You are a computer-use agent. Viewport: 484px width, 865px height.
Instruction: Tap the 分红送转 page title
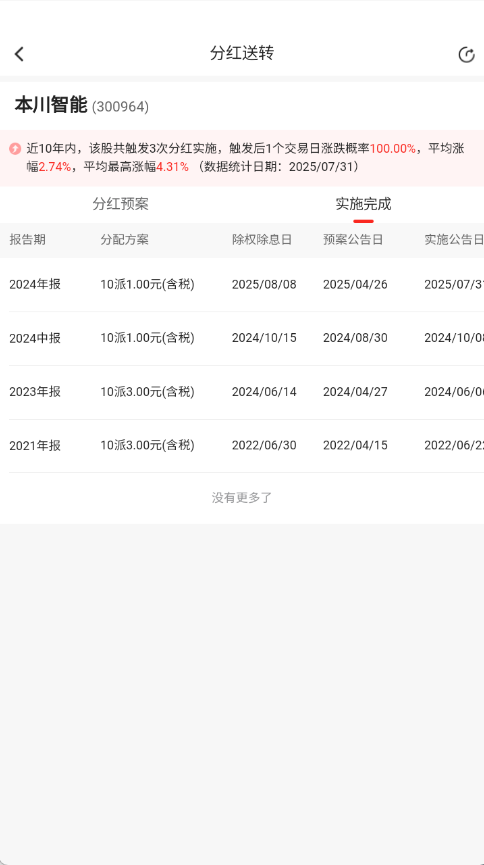[242, 54]
